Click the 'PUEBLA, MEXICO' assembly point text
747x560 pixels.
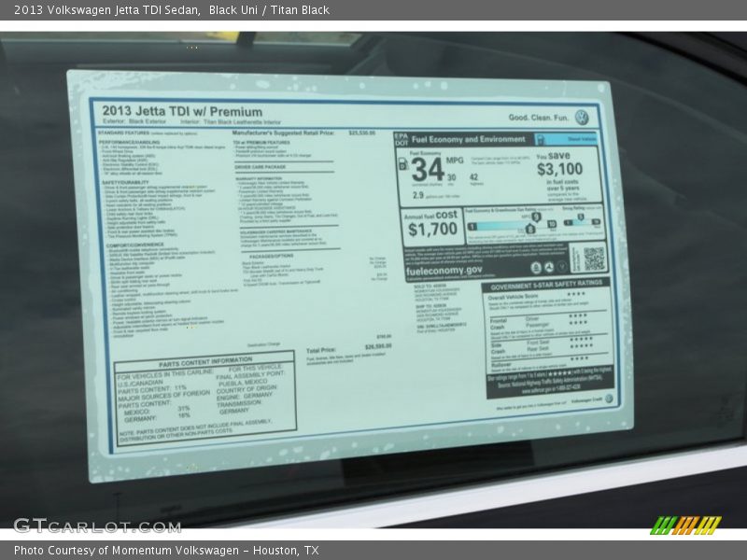[243, 383]
